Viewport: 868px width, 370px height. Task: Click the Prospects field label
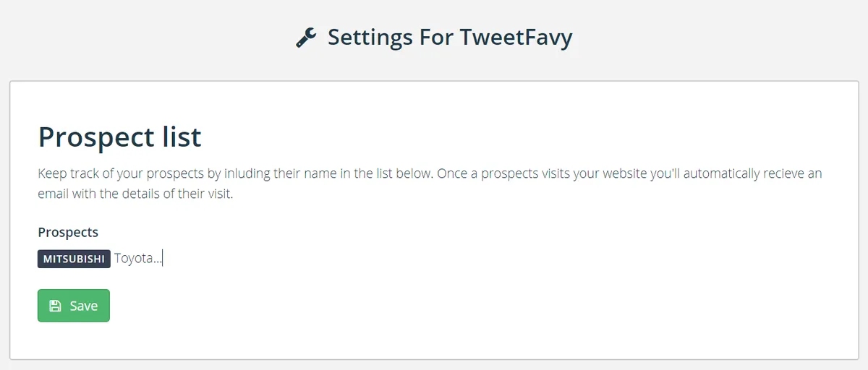point(68,232)
